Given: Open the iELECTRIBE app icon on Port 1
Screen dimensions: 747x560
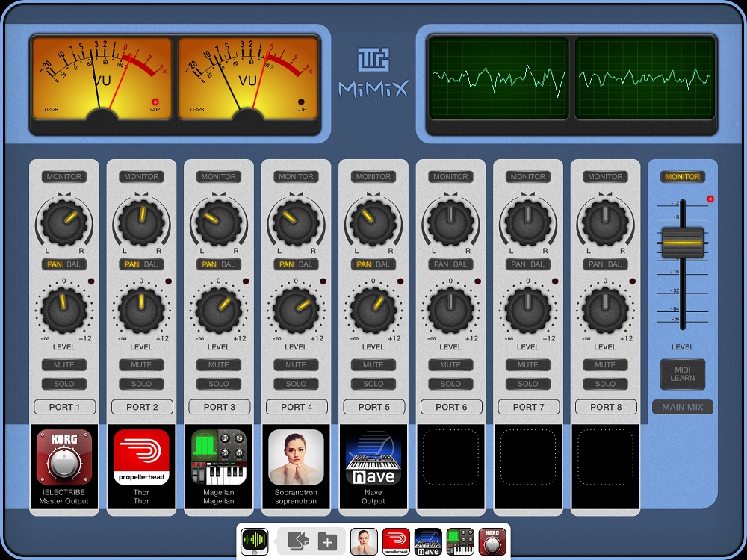Looking at the screenshot, I should [x=63, y=458].
